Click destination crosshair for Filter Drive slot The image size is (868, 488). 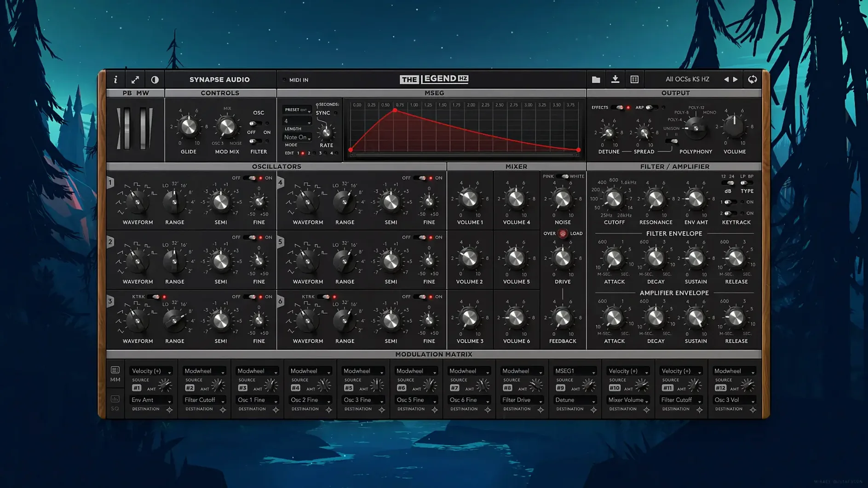(x=540, y=409)
